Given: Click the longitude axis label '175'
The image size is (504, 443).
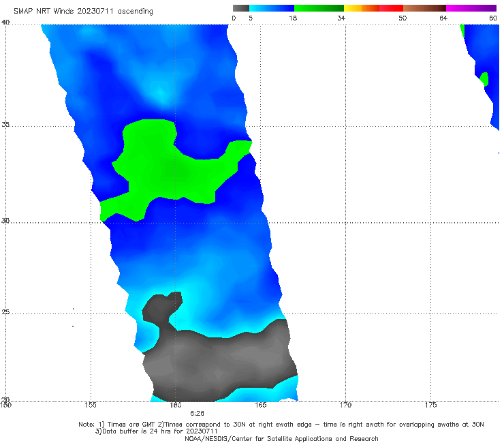Looking at the screenshot, I should (430, 405).
